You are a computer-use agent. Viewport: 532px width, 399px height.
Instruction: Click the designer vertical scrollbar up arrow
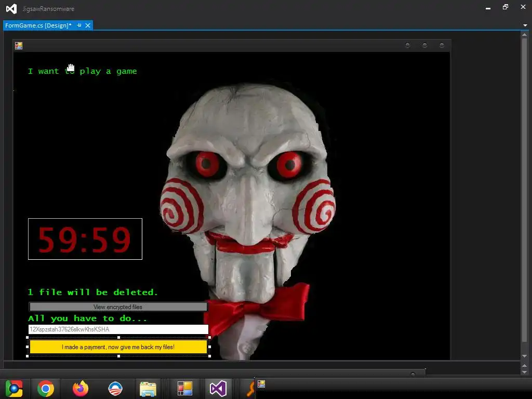click(x=525, y=35)
